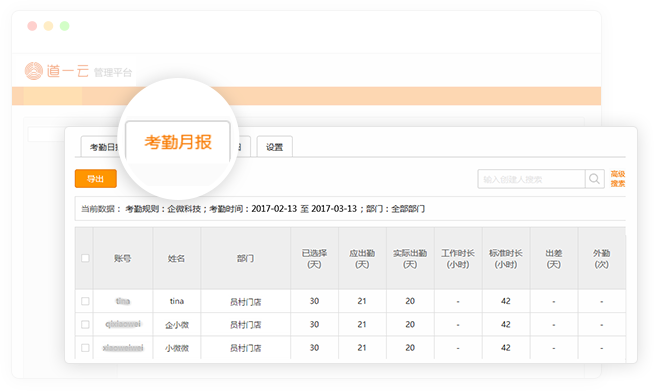Open the 考勤日报 tab
This screenshot has width=654, height=391.
101,147
